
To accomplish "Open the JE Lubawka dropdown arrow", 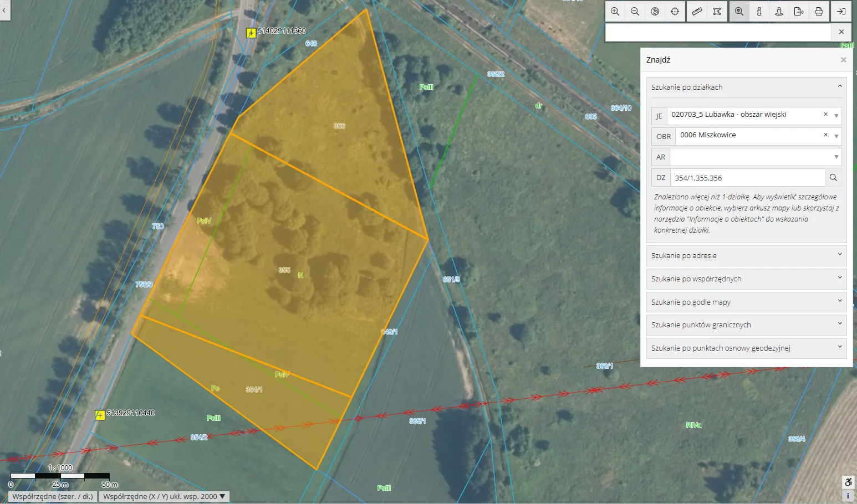I will coord(836,116).
